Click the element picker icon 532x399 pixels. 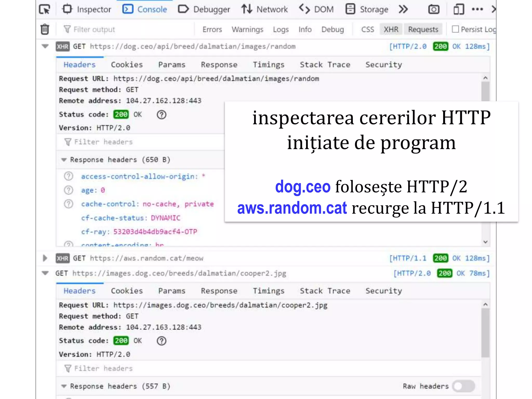(x=45, y=10)
